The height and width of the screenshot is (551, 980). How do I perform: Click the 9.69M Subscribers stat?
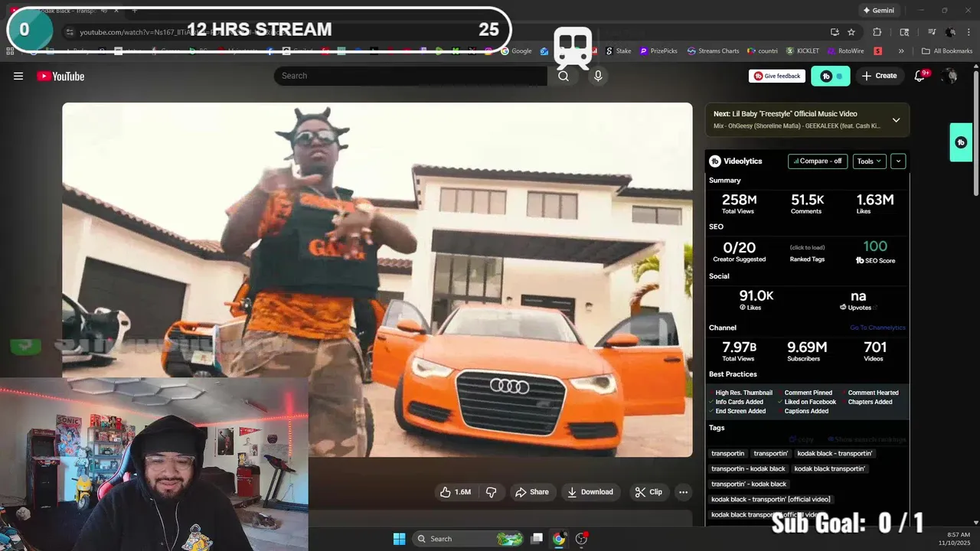806,351
